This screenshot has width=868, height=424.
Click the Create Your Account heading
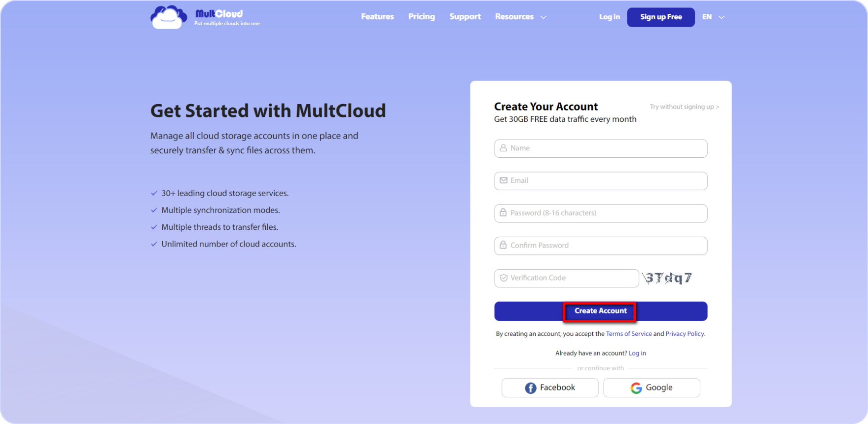click(x=546, y=106)
